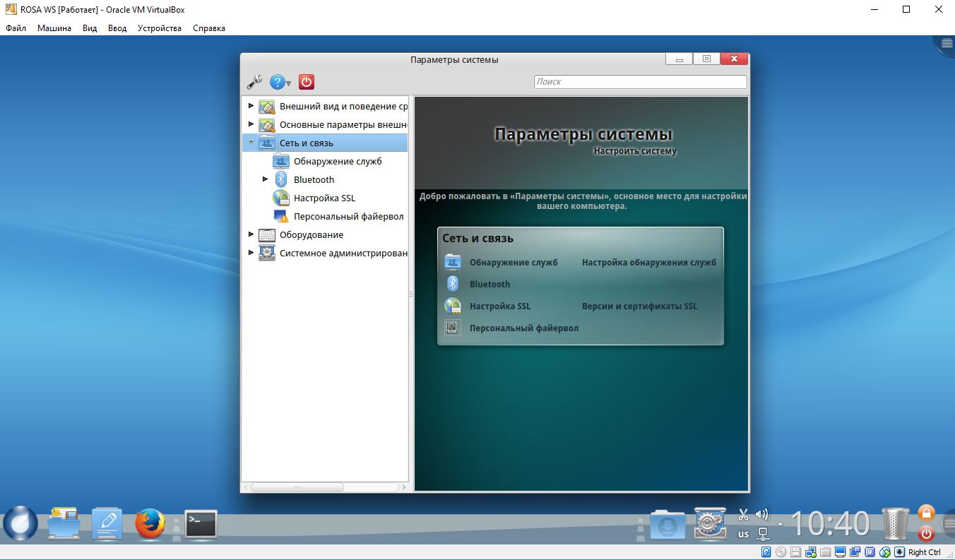Image resolution: width=955 pixels, height=560 pixels.
Task: Expand the Внешний вид и поведение tree node
Action: [251, 106]
